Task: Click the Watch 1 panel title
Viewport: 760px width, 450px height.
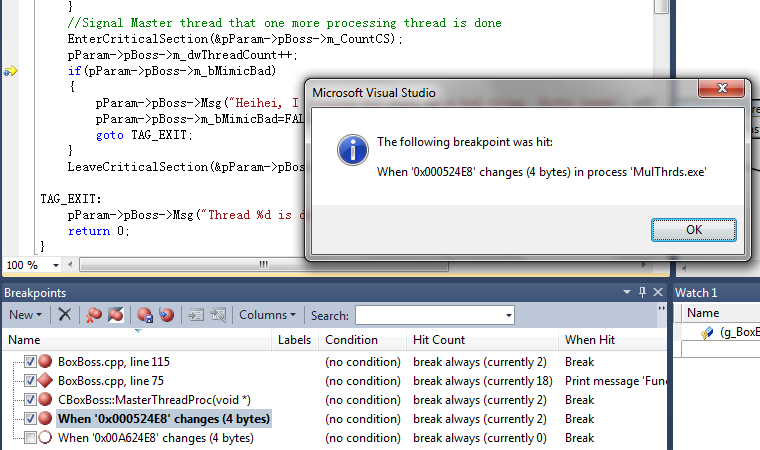Action: pyautogui.click(x=697, y=292)
